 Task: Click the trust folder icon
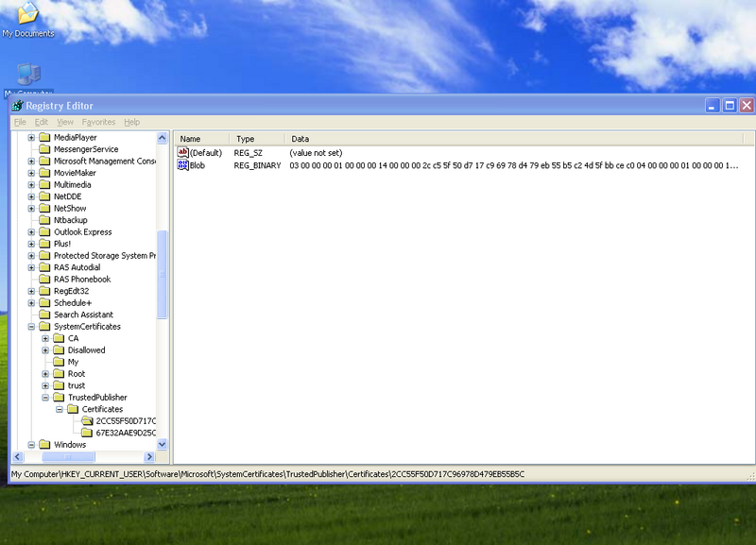coord(59,385)
